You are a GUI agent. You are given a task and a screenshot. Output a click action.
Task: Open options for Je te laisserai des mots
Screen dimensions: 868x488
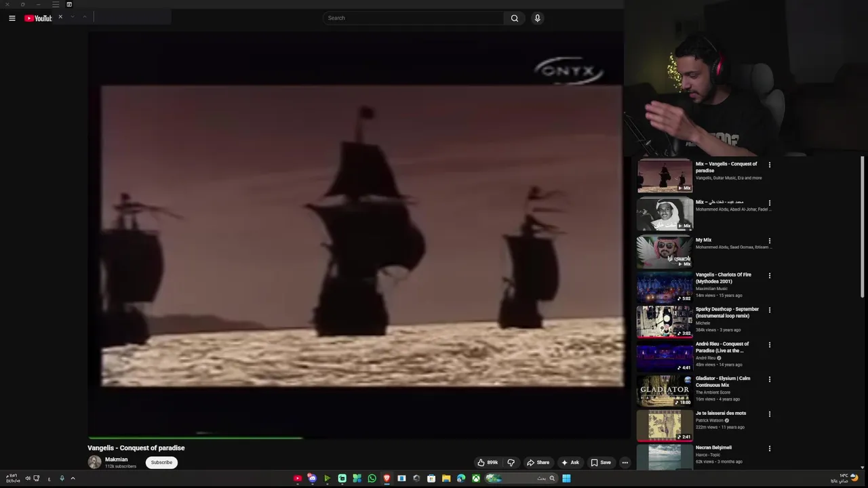(769, 414)
